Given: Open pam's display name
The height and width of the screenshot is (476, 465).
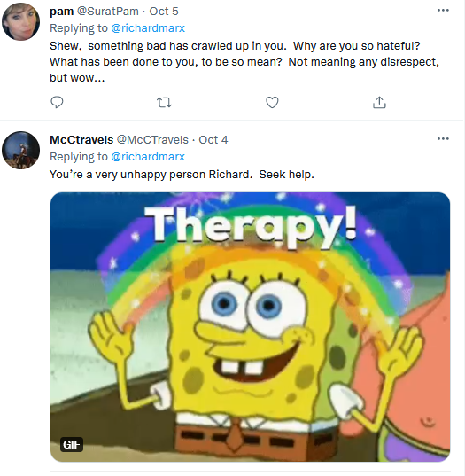Looking at the screenshot, I should 62,12.
